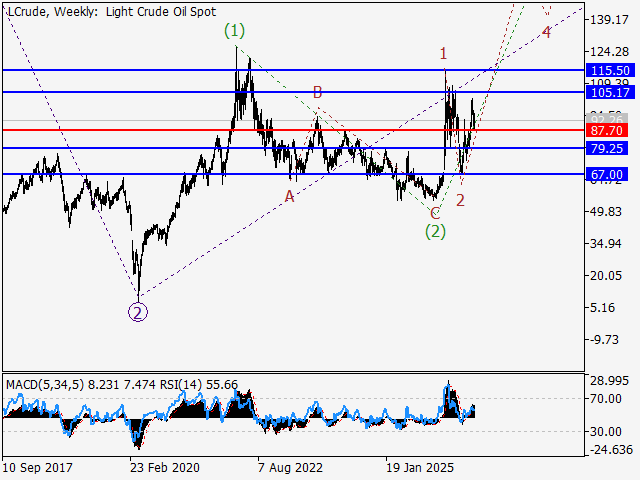Click the red wave label 4
Viewport: 640px width, 480px height.
pos(546,32)
